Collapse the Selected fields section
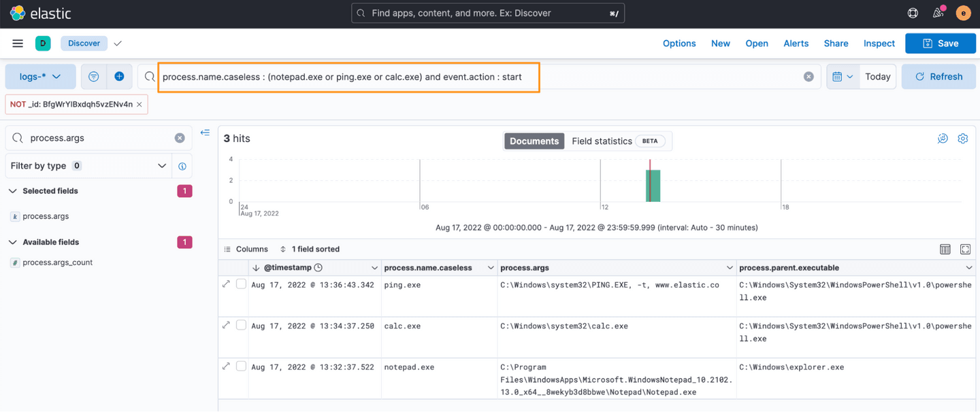Screen dimensions: 980x412 (13, 191)
